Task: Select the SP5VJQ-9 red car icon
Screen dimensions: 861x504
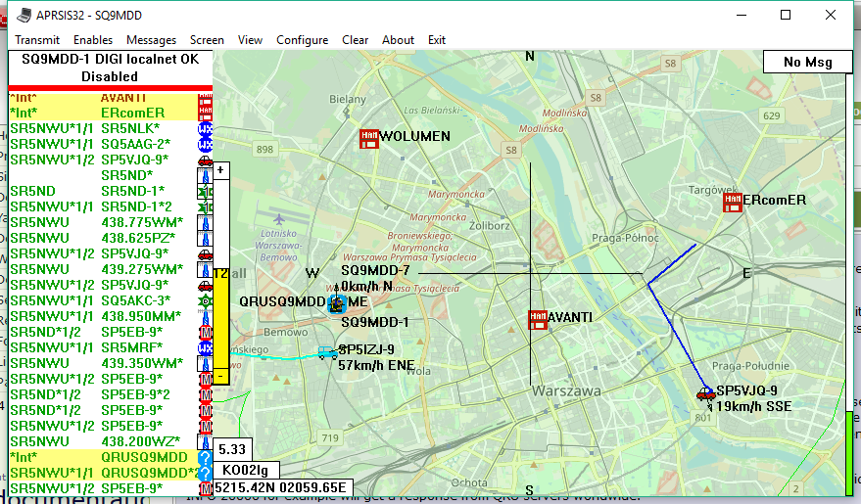Action: tap(705, 393)
